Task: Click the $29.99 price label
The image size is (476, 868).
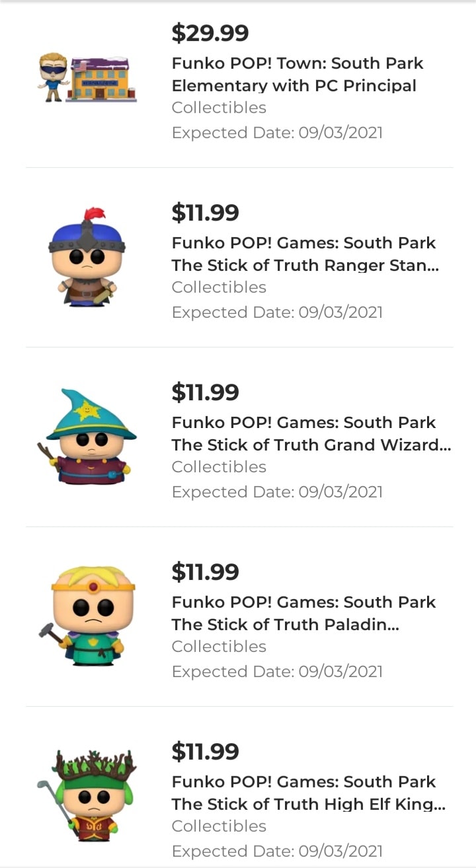Action: click(210, 32)
